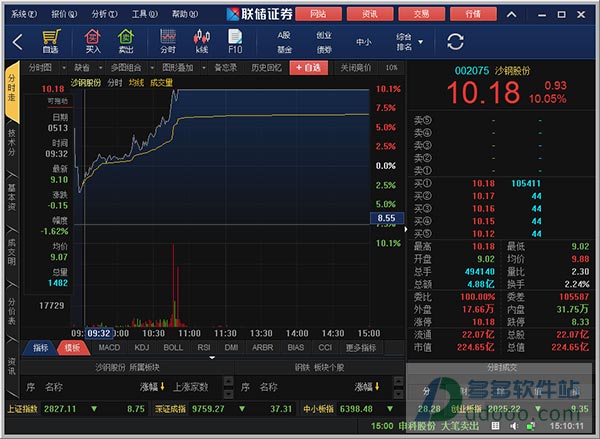The image size is (600, 439).
Task: Expand the 图形叠加 dropdown
Action: [x=204, y=68]
